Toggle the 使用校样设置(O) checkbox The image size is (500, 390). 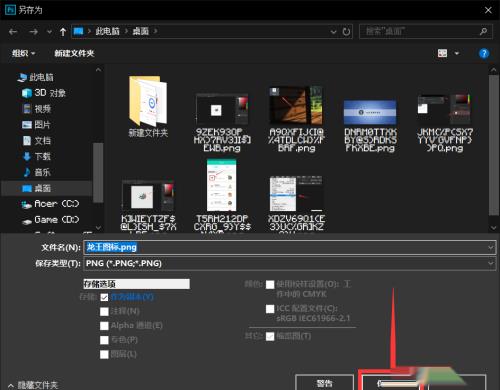(270, 284)
